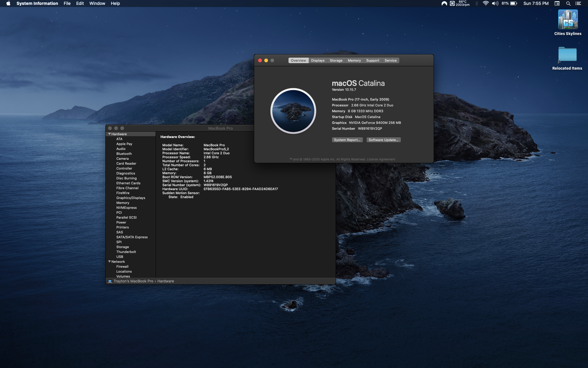Open the Cities Skylines desktop icon
Screen dimensions: 588x368
pyautogui.click(x=567, y=20)
